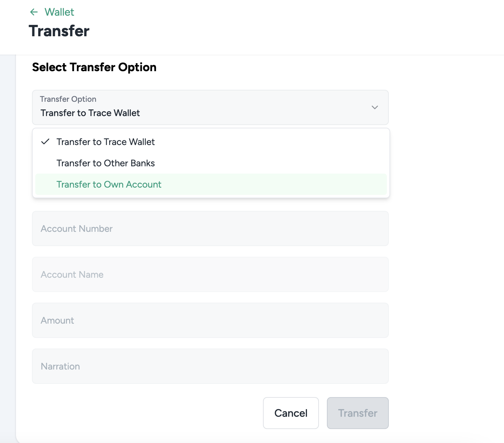Click the selected value in Transfer Option box

coord(90,113)
